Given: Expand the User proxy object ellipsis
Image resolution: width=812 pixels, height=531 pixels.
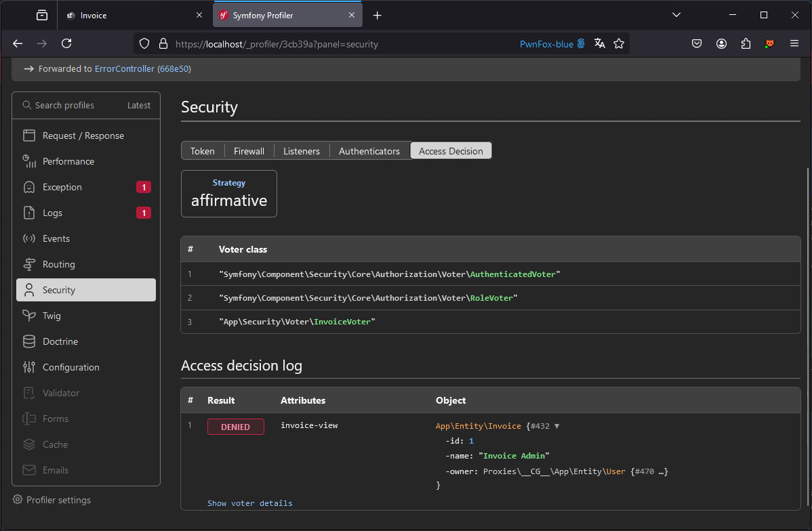Looking at the screenshot, I should pyautogui.click(x=662, y=471).
